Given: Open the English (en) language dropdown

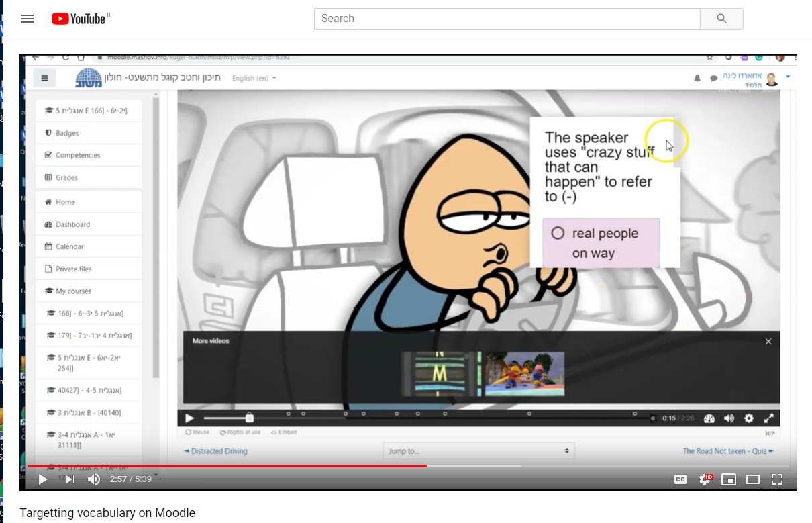Looking at the screenshot, I should (x=254, y=79).
